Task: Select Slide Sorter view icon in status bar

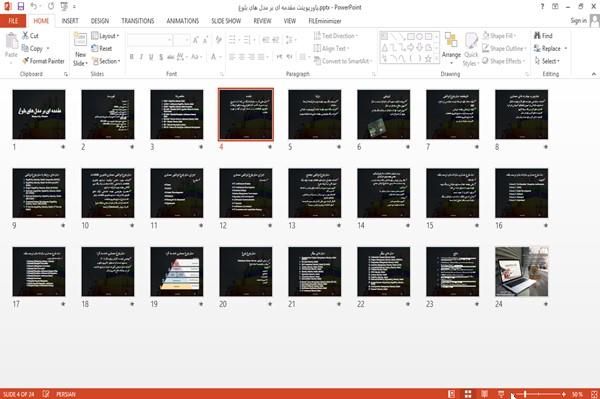Action: pyautogui.click(x=468, y=394)
